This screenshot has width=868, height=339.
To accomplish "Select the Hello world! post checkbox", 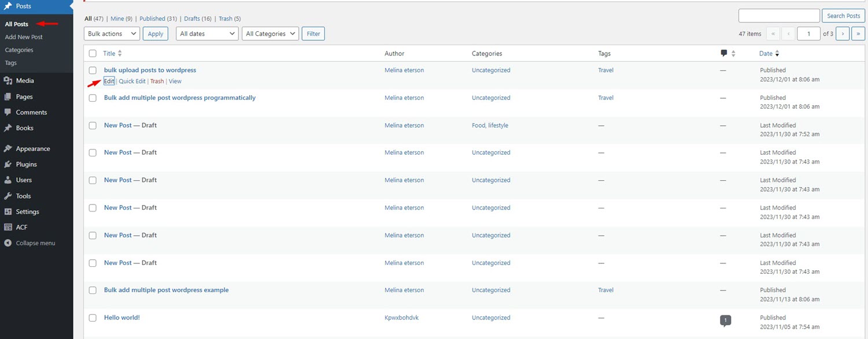I will pyautogui.click(x=93, y=318).
